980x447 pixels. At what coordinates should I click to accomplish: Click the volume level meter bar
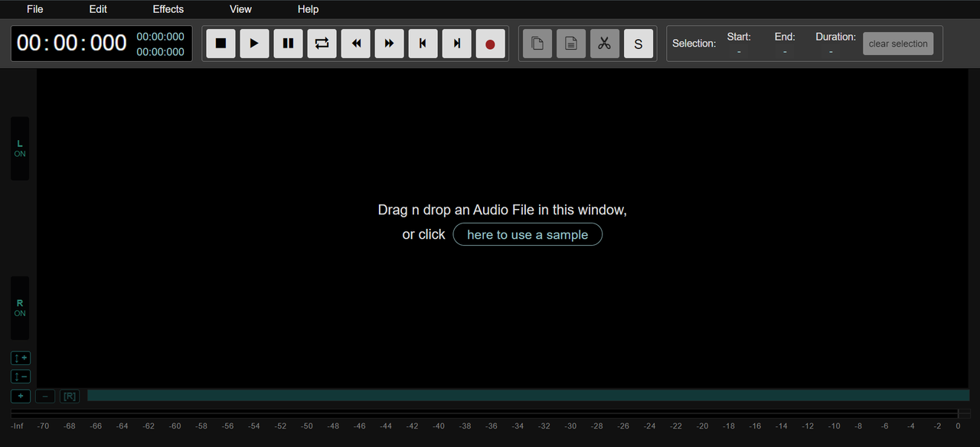(491, 414)
